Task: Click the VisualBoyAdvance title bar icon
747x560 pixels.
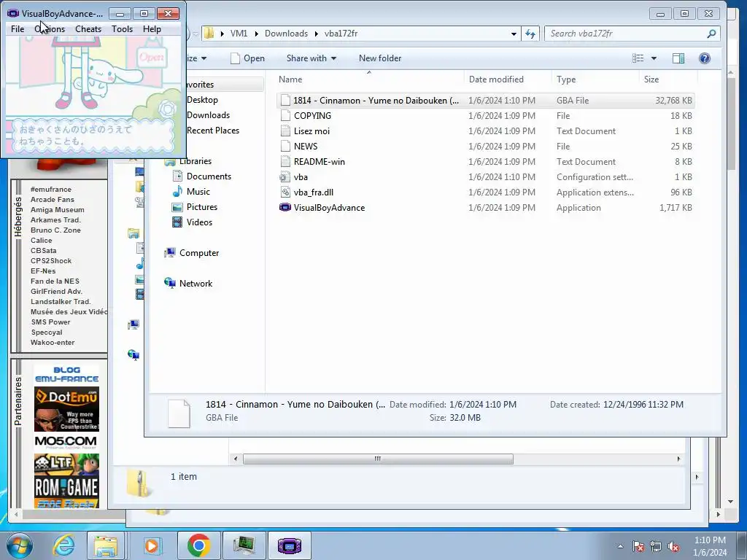Action: click(13, 13)
